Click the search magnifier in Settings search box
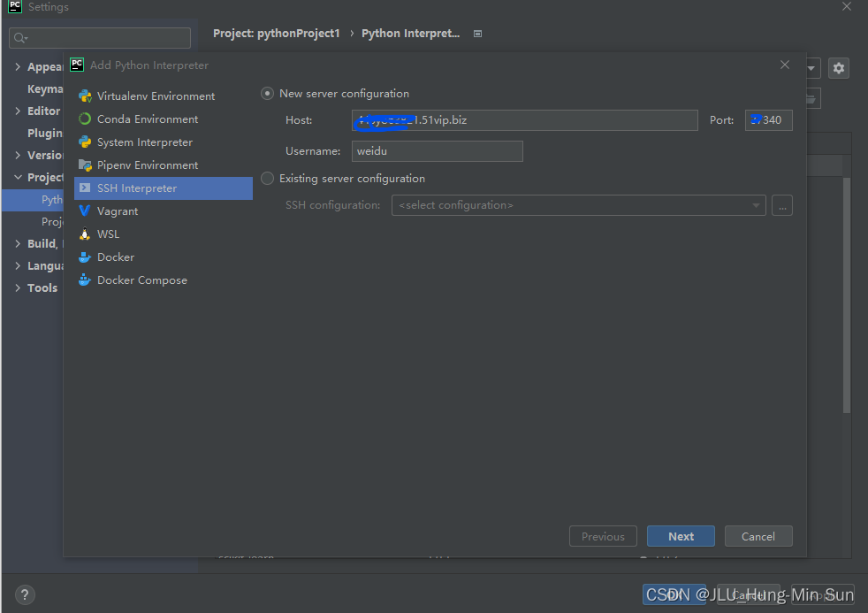Image resolution: width=868 pixels, height=613 pixels. point(20,38)
